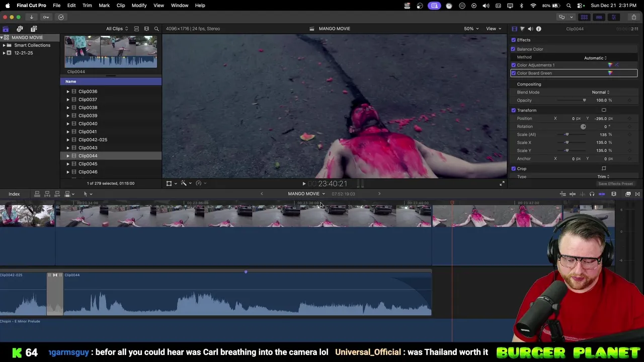Open the Edit menu
The image size is (644, 362).
[x=71, y=6]
